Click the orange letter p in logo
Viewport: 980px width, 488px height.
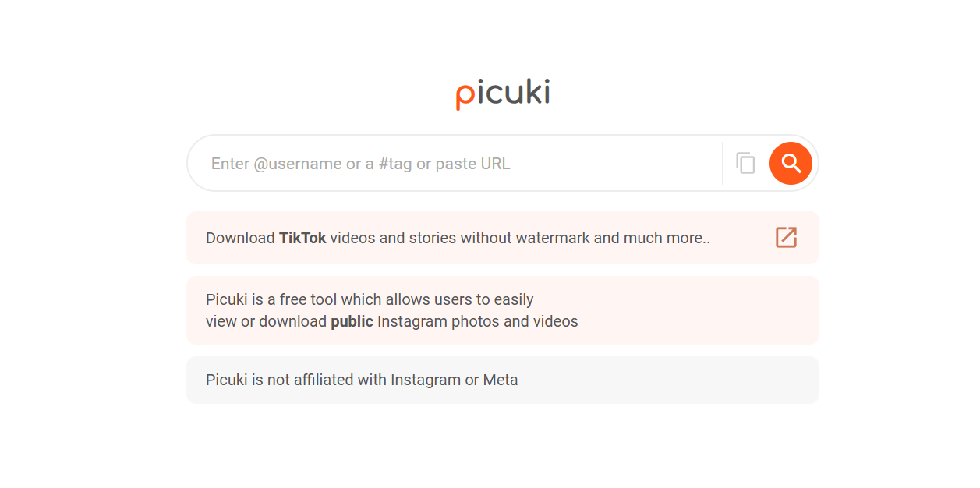[x=465, y=96]
